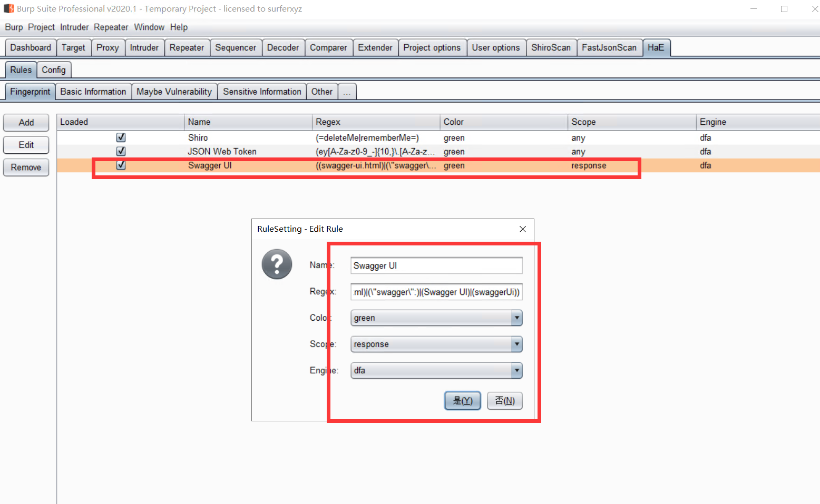Viewport: 820px width, 504px height.
Task: Confirm with the 是(Y) button
Action: point(463,401)
